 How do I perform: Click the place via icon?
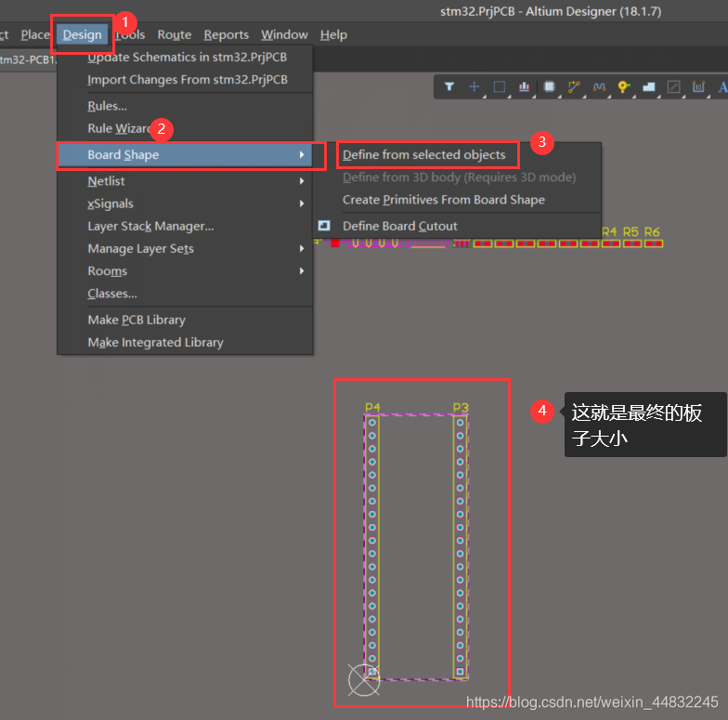coord(624,86)
